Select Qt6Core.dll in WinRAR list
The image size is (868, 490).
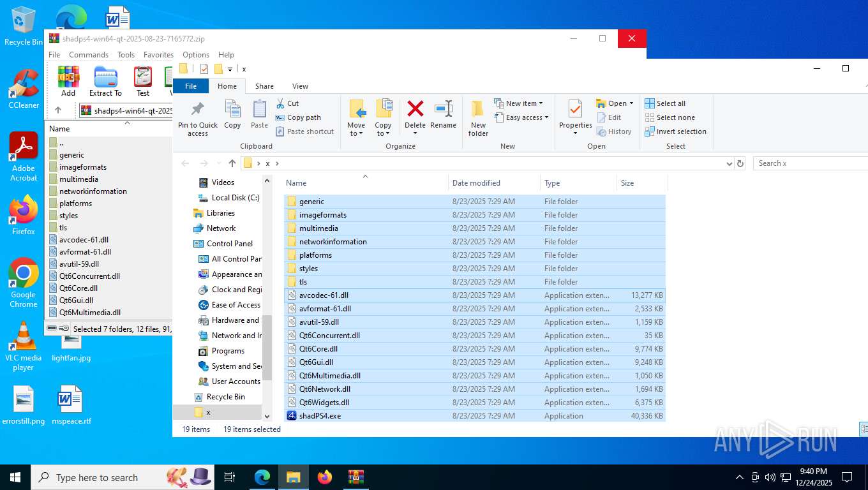[78, 288]
